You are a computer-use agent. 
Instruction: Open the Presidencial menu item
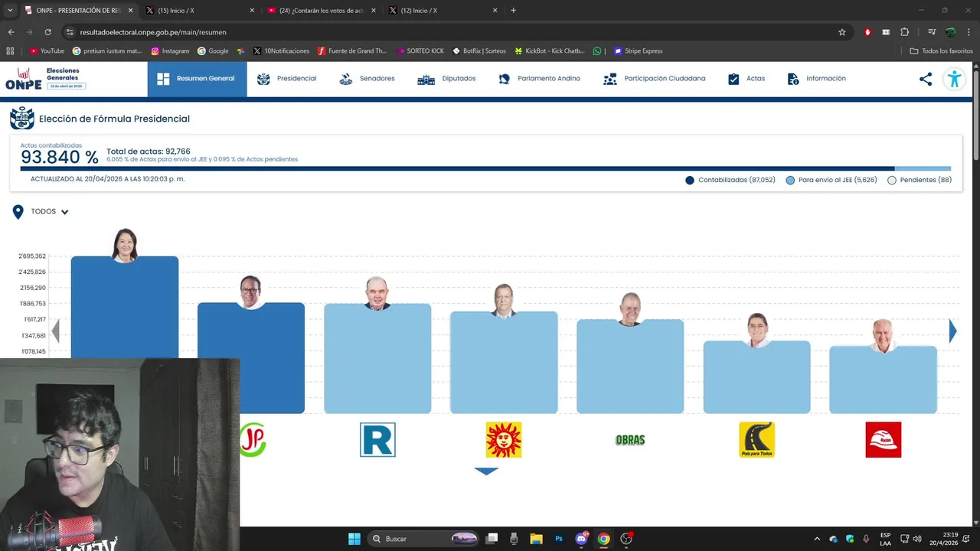(x=286, y=79)
